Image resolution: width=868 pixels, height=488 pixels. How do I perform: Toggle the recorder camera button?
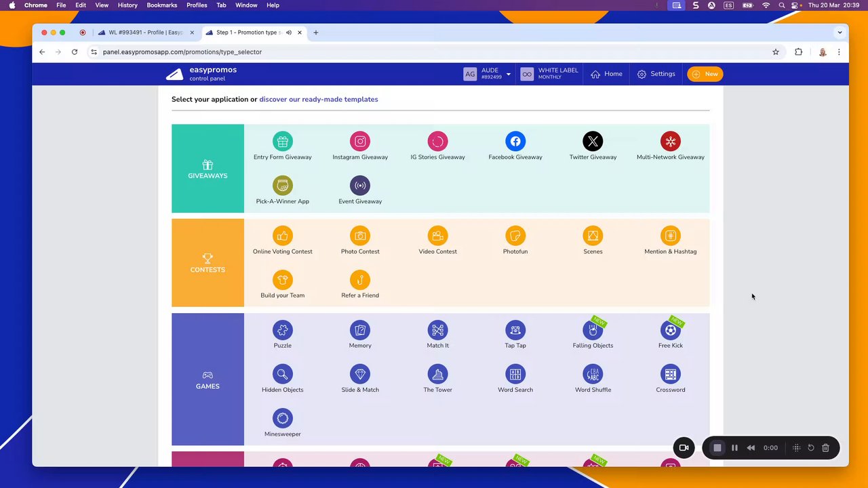pyautogui.click(x=684, y=448)
